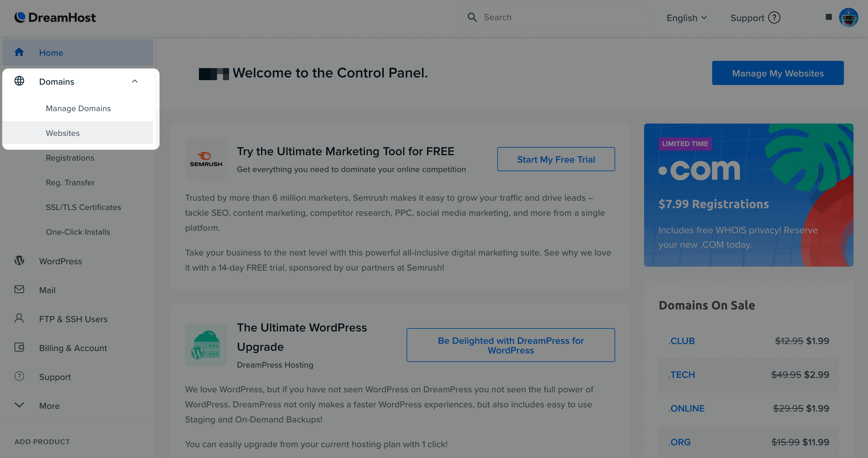868x458 pixels.
Task: Open Registrations under Domains
Action: 70,158
